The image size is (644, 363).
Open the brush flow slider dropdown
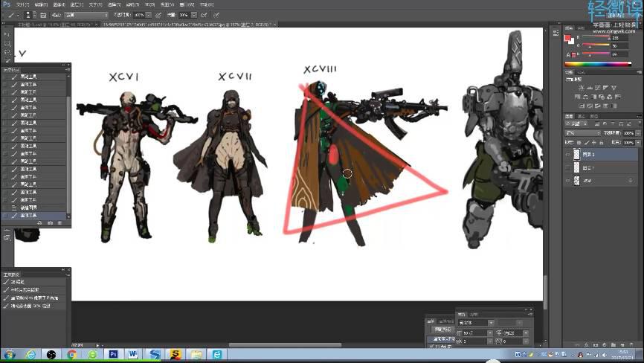click(193, 15)
